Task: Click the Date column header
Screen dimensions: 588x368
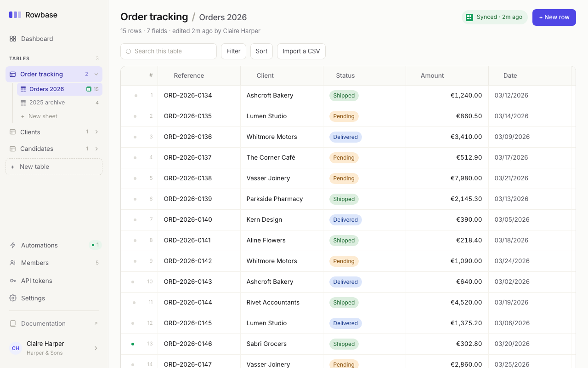Action: [x=530, y=75]
